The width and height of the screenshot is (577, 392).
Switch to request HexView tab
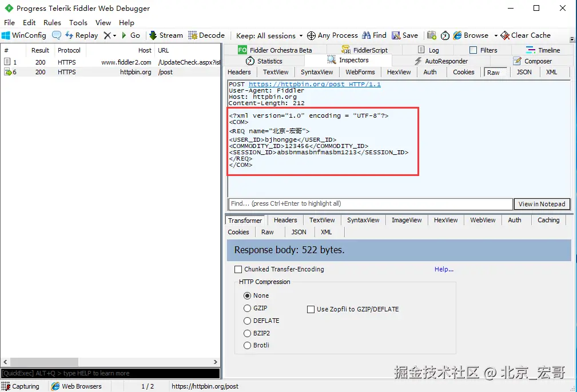(399, 72)
